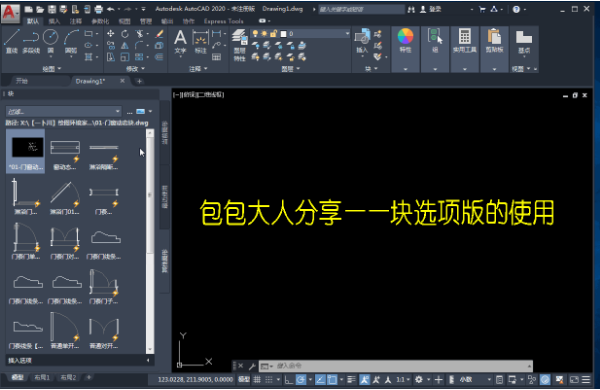Image resolution: width=600 pixels, height=390 pixels.
Task: Switch to the Express Tools ribbon tab
Action: pyautogui.click(x=223, y=21)
